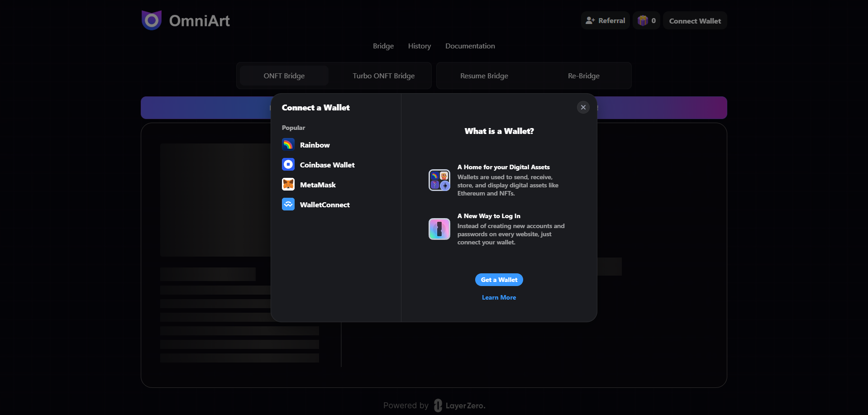This screenshot has width=868, height=415.
Task: Click the OmniArt brand name text
Action: coord(200,20)
